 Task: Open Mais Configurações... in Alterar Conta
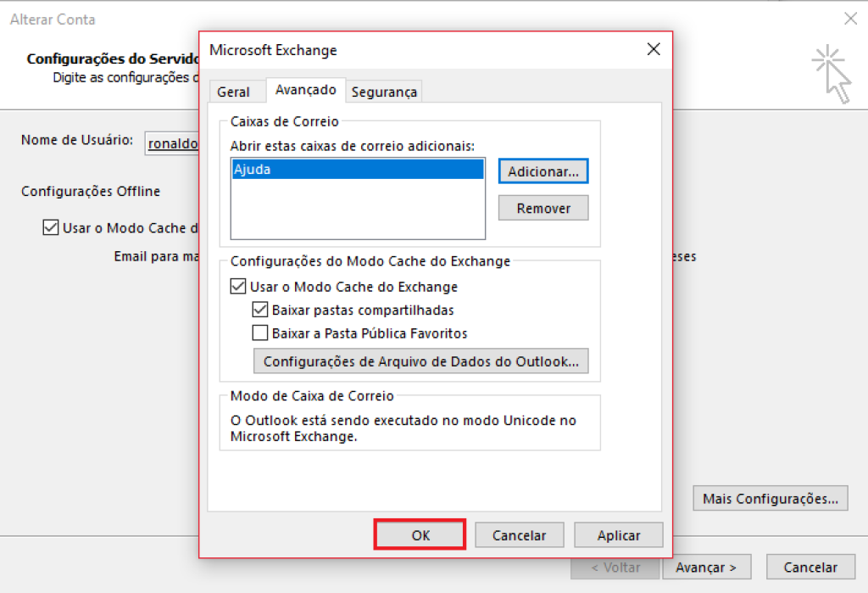pos(770,498)
